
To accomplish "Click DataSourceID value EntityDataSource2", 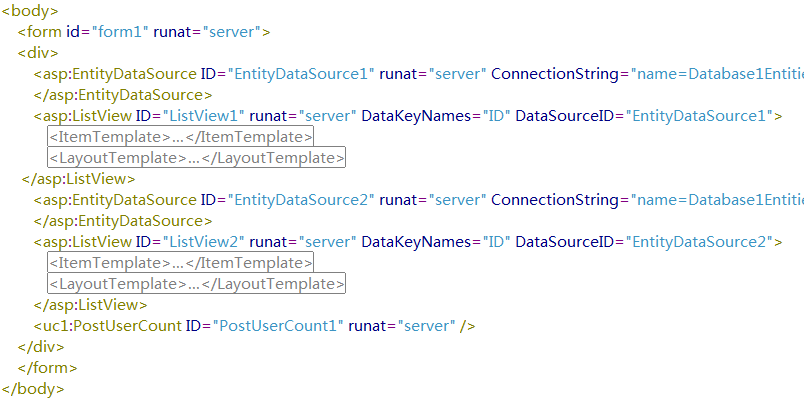I will coord(698,242).
